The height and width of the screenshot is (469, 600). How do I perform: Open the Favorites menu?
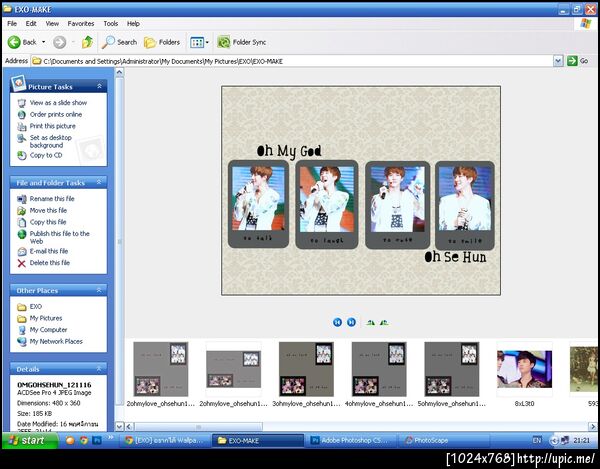click(x=81, y=23)
